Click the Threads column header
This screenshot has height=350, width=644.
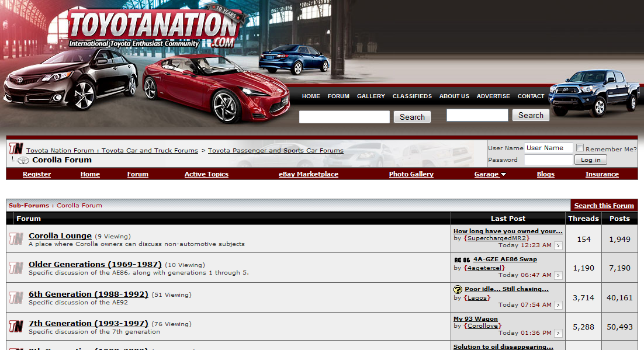[583, 219]
